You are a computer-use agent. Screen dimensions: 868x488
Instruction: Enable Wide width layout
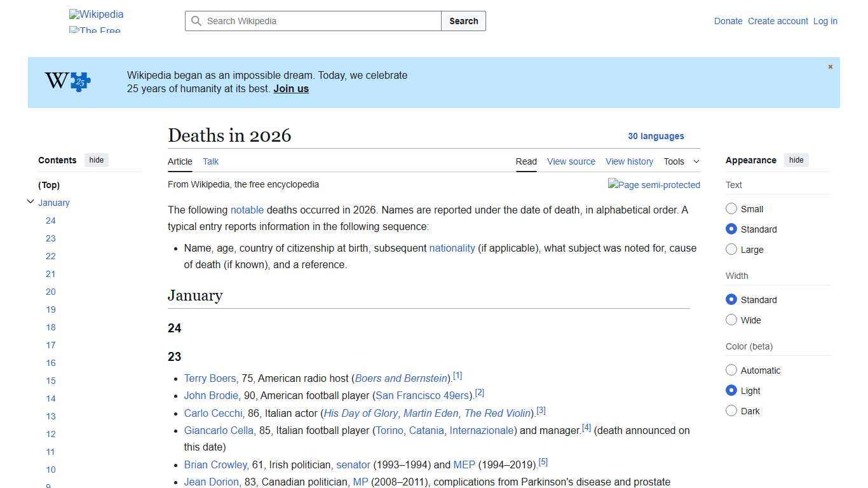pyautogui.click(x=731, y=320)
